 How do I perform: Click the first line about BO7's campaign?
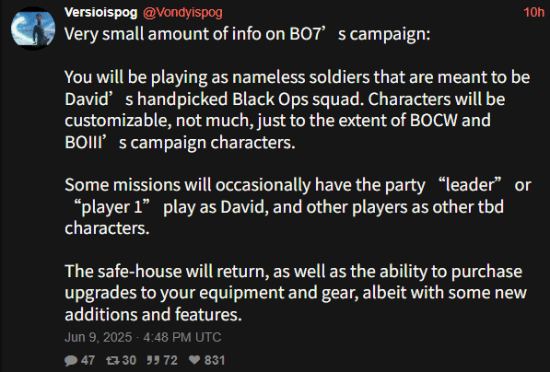click(247, 34)
